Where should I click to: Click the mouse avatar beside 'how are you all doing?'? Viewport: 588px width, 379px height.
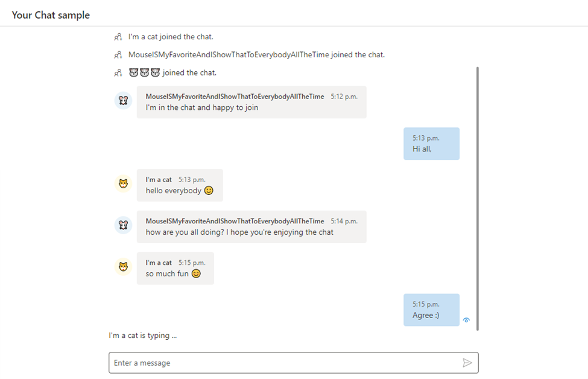point(124,225)
